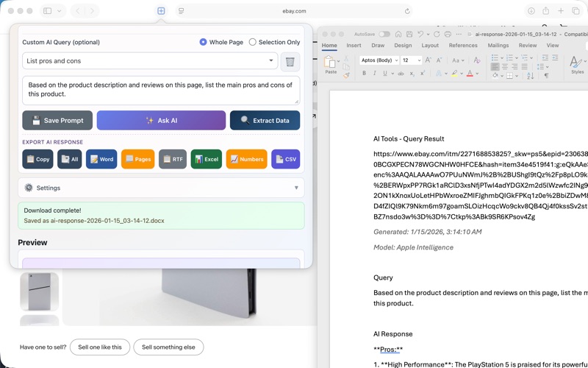The image size is (588, 368).
Task: Apply Italic formatting in Word
Action: click(374, 73)
